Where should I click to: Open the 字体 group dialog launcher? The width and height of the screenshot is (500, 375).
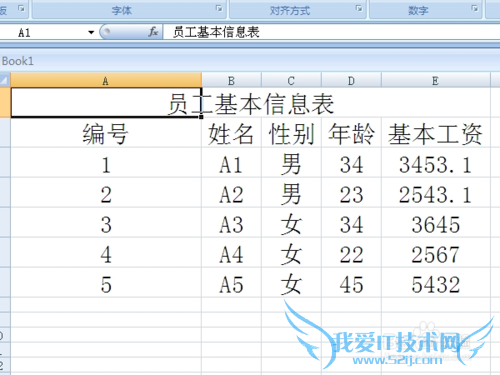pos(219,8)
